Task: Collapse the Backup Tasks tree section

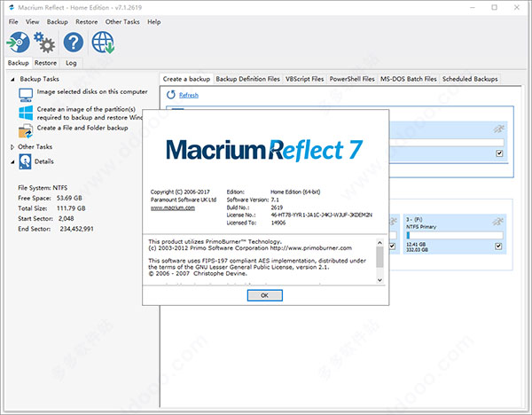Action: point(12,80)
